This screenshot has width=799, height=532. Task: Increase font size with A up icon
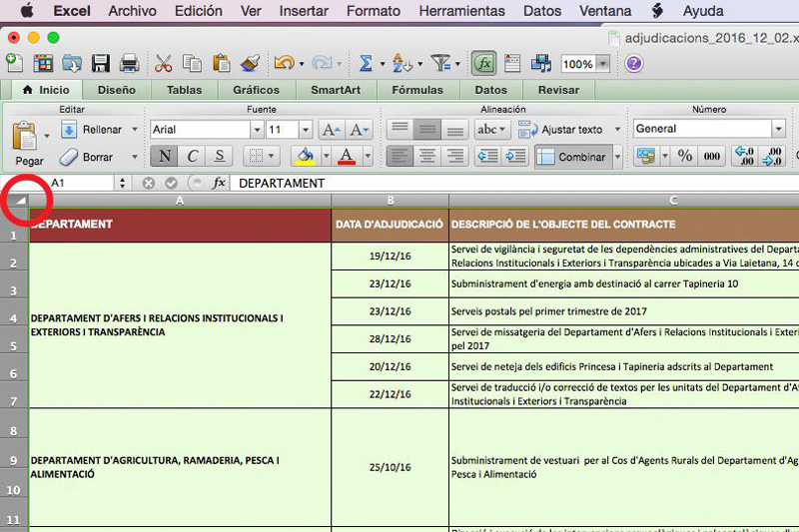pos(332,130)
